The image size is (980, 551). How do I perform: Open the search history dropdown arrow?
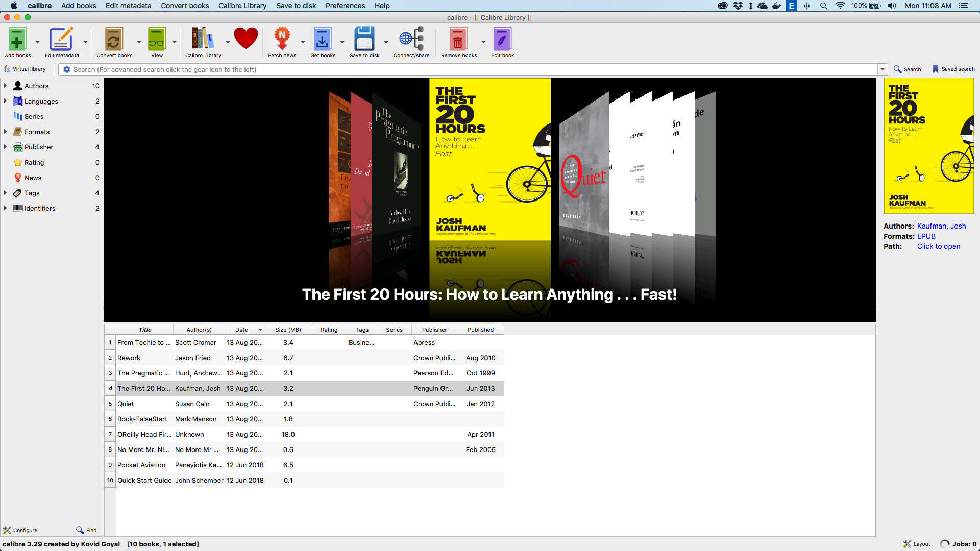882,69
